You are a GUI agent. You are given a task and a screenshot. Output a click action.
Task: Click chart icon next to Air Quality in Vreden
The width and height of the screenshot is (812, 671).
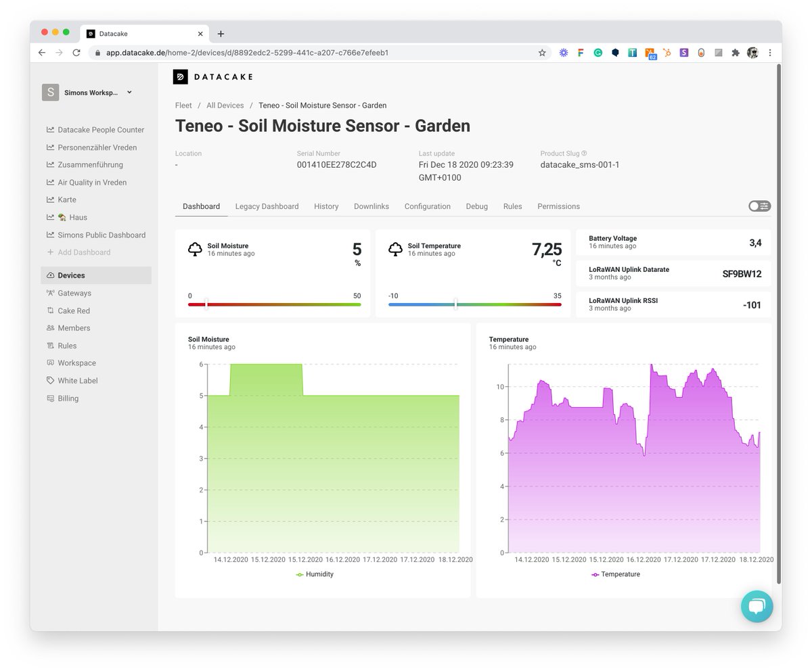(x=50, y=183)
